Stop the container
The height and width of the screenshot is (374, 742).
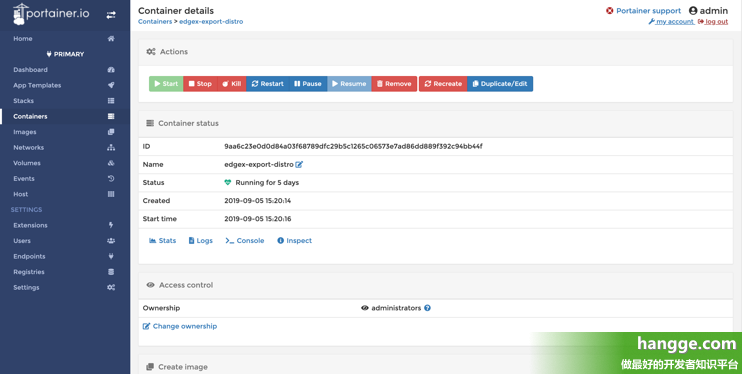[x=200, y=84]
